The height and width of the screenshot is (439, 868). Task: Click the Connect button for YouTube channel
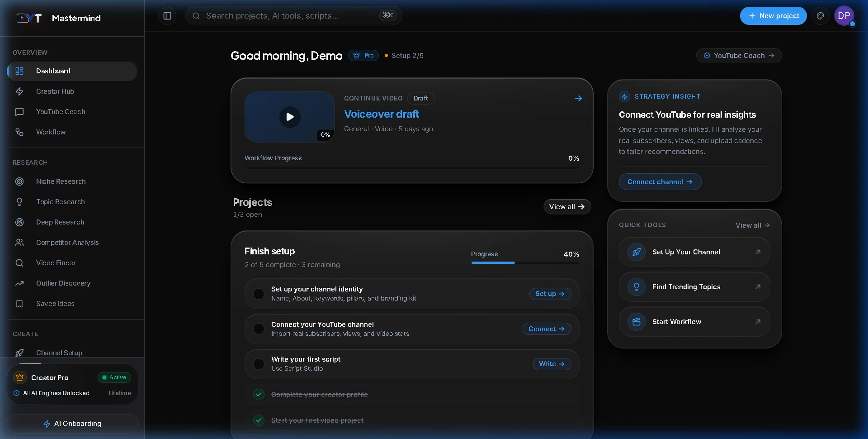pyautogui.click(x=547, y=329)
